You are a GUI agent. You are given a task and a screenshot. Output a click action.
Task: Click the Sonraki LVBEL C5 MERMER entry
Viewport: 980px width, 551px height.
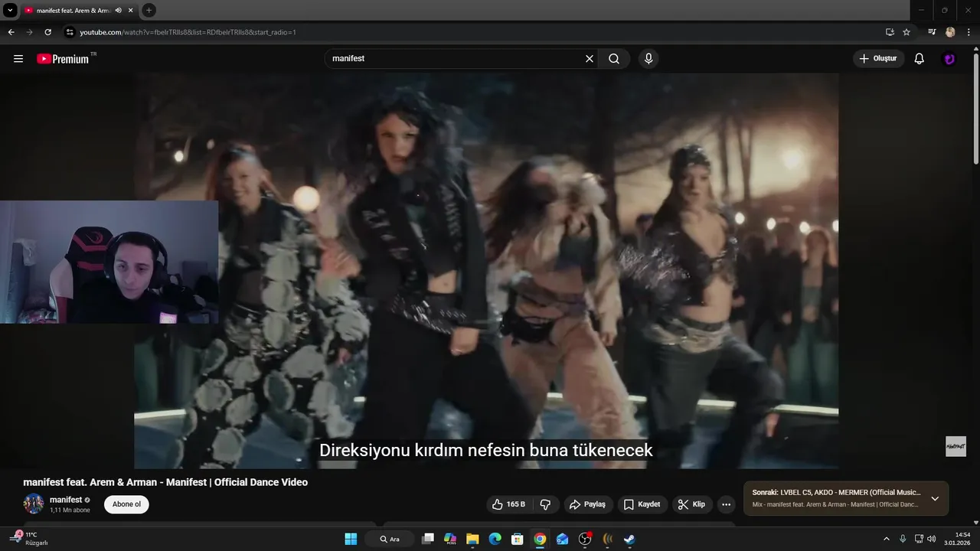point(836,493)
